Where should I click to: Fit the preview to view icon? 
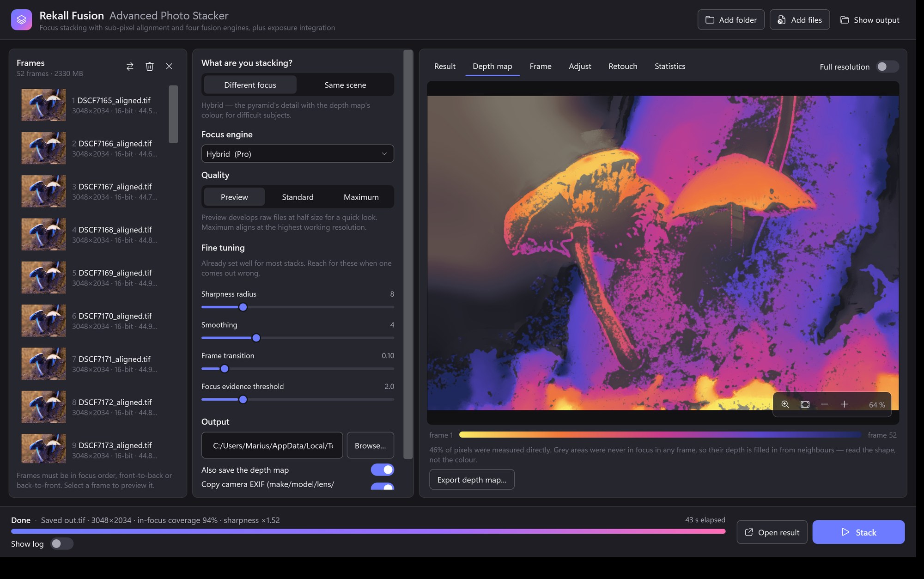tap(805, 404)
